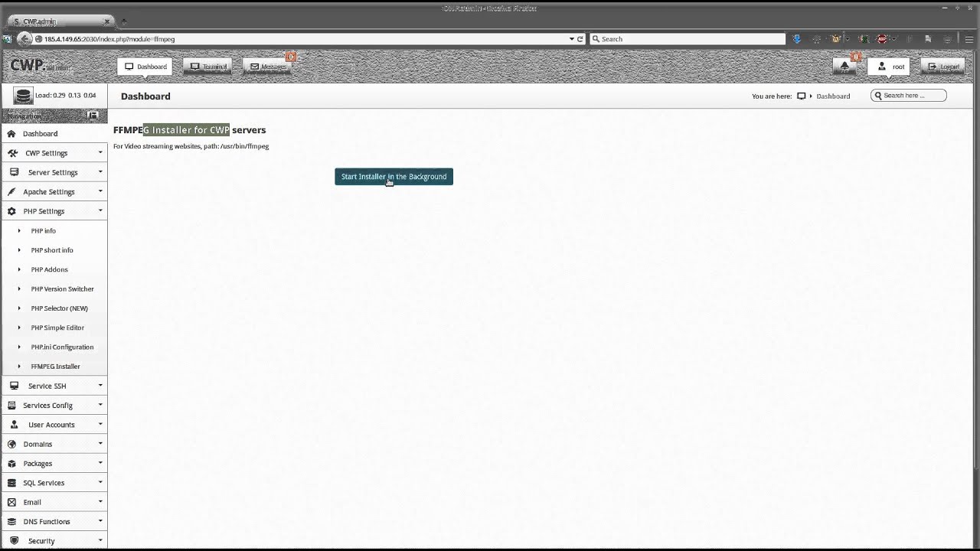Select the CWP.admin browser tab
Image resolution: width=980 pixels, height=551 pixels.
(61, 21)
